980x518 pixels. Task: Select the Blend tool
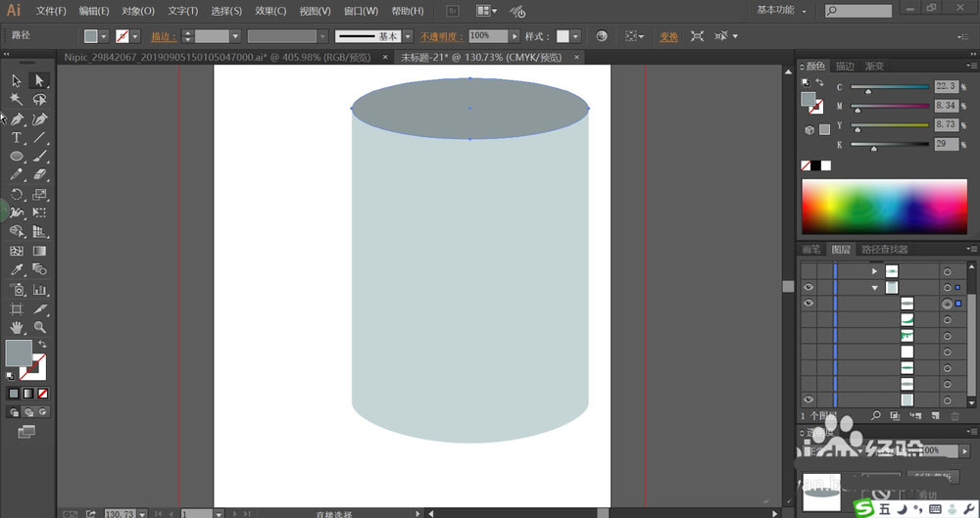[39, 270]
